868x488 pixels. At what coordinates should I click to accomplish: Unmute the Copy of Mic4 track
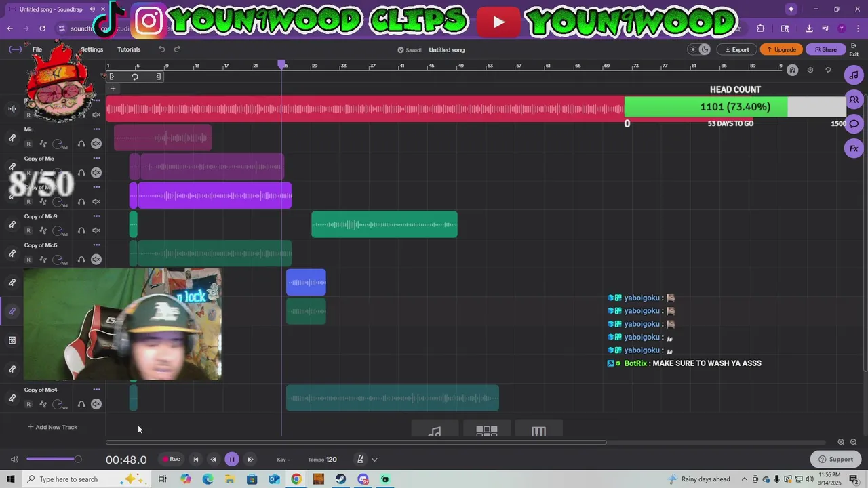[x=96, y=404]
